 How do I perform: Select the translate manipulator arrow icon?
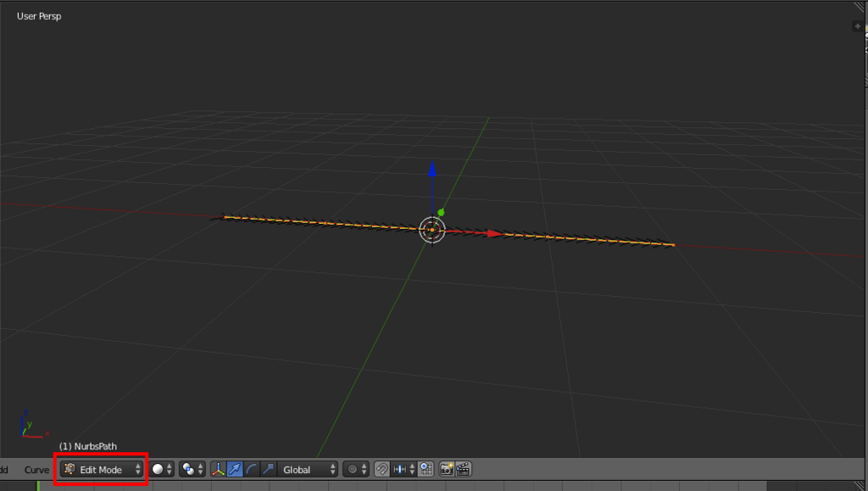[x=235, y=470]
